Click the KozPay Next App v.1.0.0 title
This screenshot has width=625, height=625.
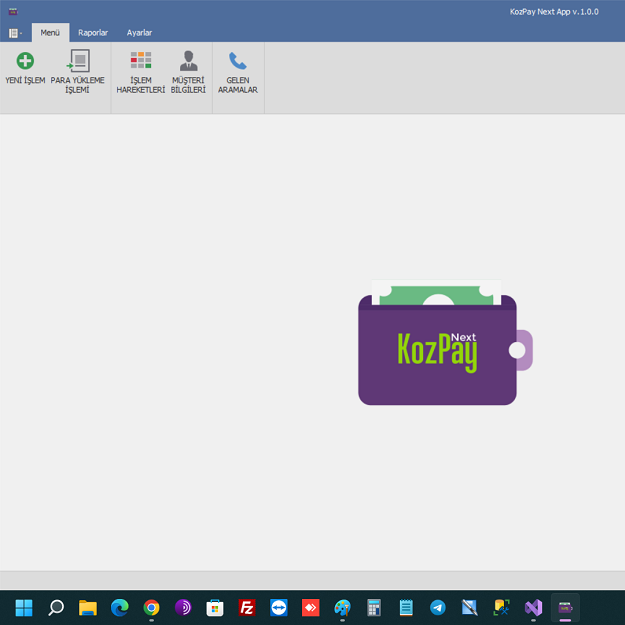click(x=554, y=12)
